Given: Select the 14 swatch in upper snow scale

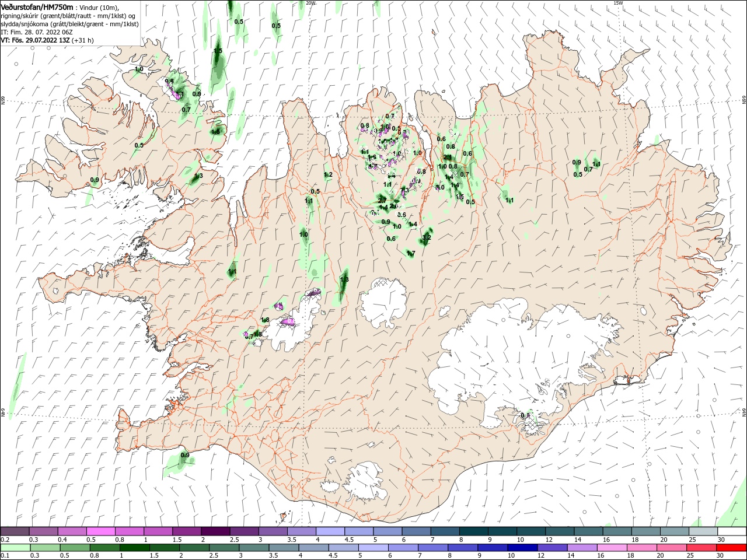Looking at the screenshot, I should (588, 531).
